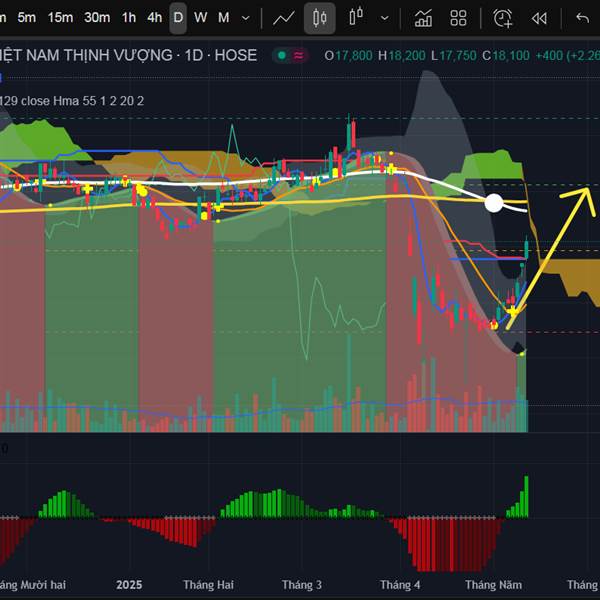Select the candlestick chart type icon
Screen dimensions: 600x600
coord(320,17)
